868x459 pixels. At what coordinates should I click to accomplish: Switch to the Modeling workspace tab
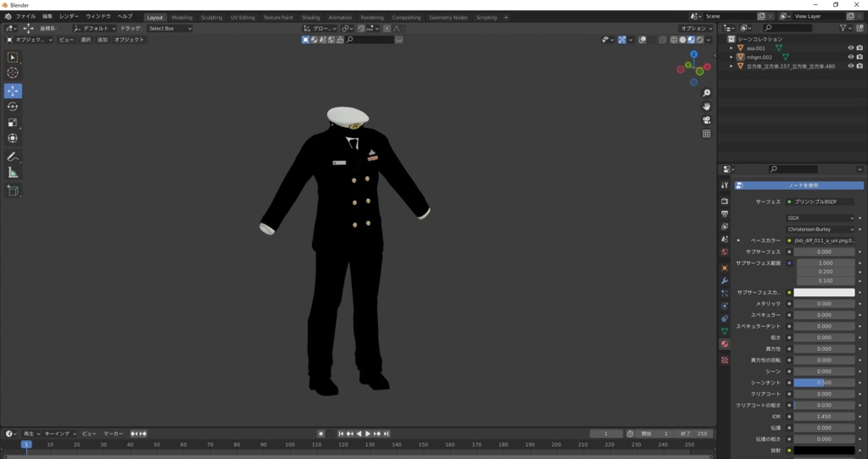pyautogui.click(x=182, y=17)
